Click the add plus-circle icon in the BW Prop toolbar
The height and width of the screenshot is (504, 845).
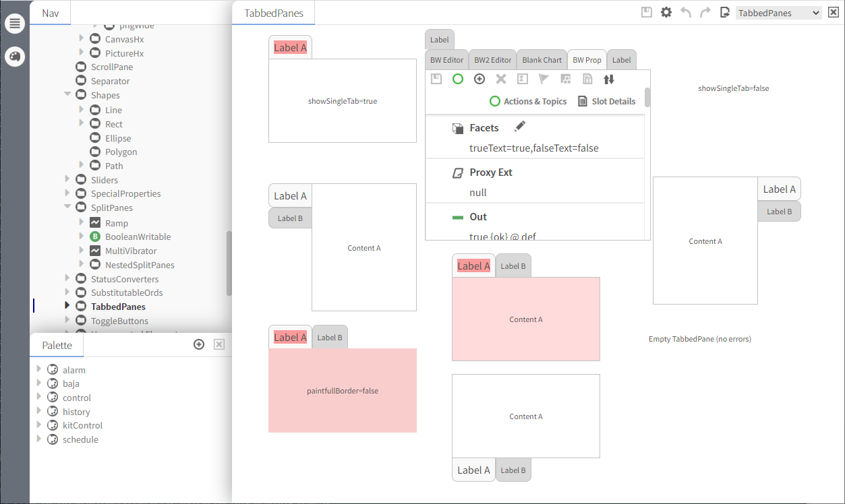[x=479, y=79]
